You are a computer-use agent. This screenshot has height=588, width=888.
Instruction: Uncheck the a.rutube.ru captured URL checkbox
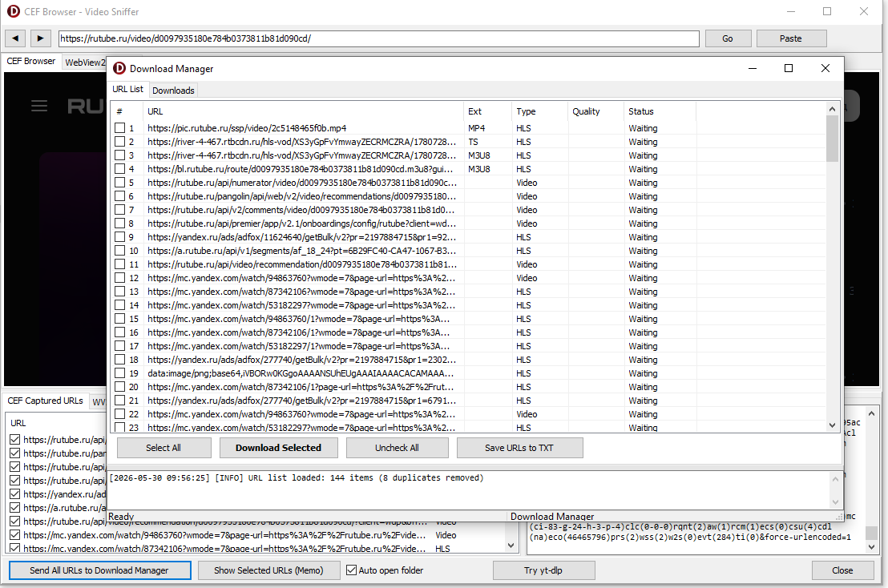(15, 507)
